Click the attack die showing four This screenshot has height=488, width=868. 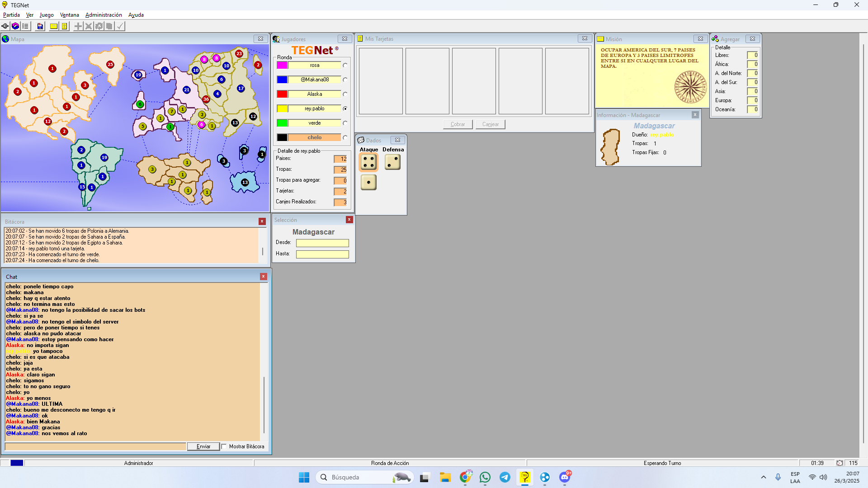click(368, 162)
